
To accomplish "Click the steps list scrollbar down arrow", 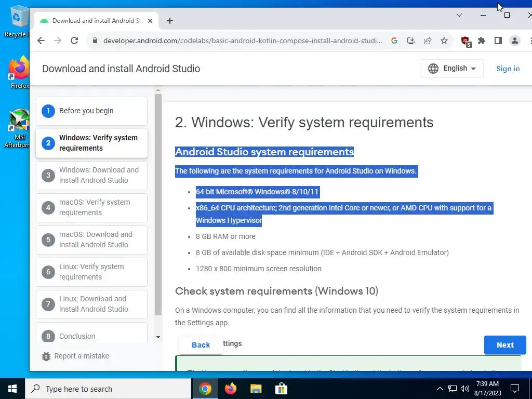I will pos(158,337).
